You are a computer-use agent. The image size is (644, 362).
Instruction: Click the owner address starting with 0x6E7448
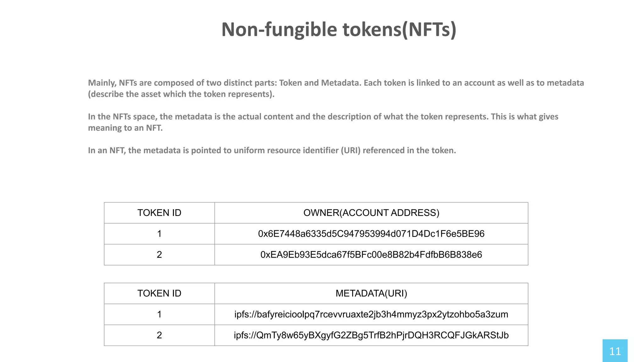[371, 234]
